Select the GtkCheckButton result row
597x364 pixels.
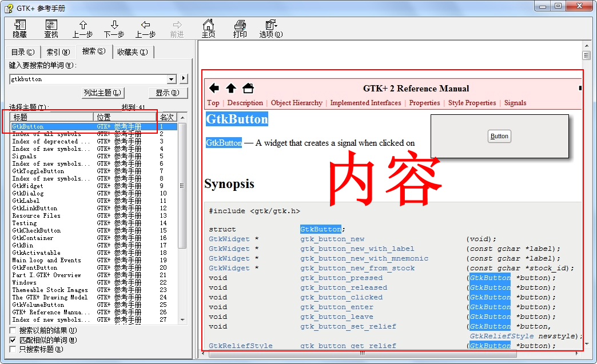(x=94, y=230)
